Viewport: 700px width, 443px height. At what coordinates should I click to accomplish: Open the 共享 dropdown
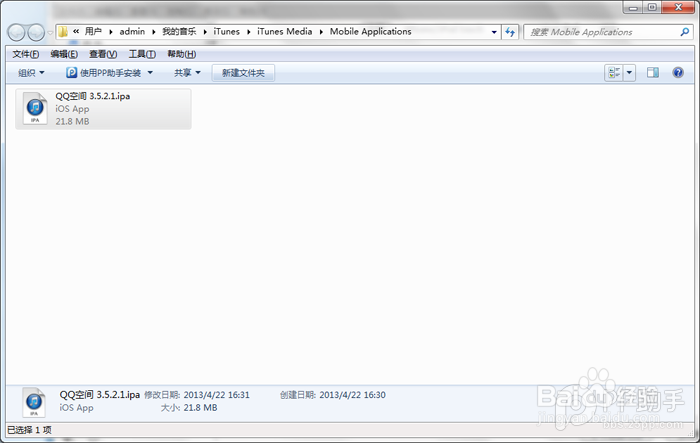(x=187, y=73)
